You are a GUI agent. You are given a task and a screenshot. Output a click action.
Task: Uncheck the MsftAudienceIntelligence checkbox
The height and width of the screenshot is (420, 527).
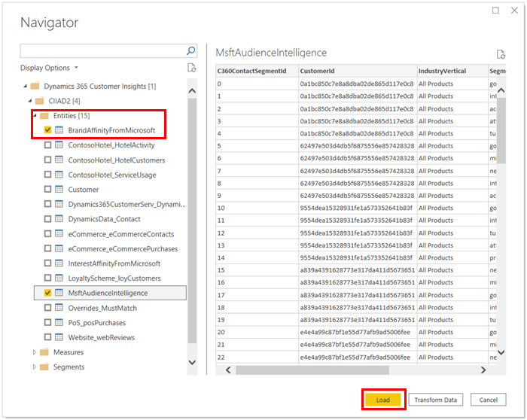tap(47, 293)
